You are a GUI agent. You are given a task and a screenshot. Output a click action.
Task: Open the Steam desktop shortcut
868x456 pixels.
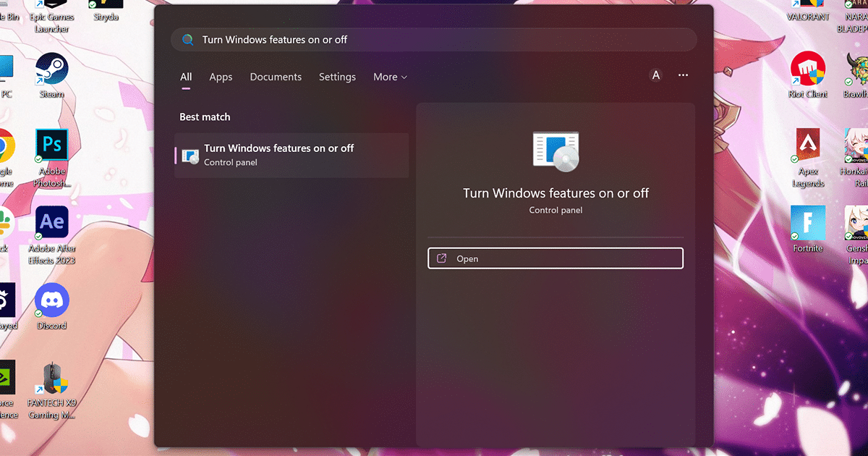(51, 70)
